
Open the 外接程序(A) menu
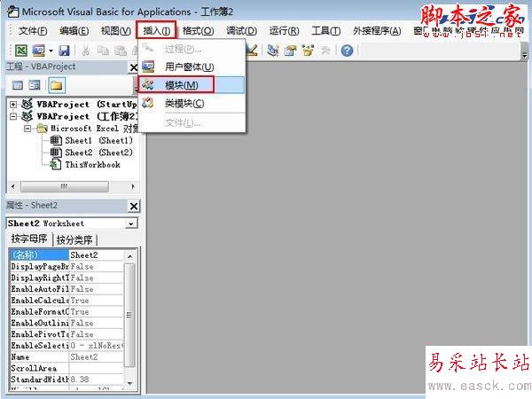pos(377,31)
